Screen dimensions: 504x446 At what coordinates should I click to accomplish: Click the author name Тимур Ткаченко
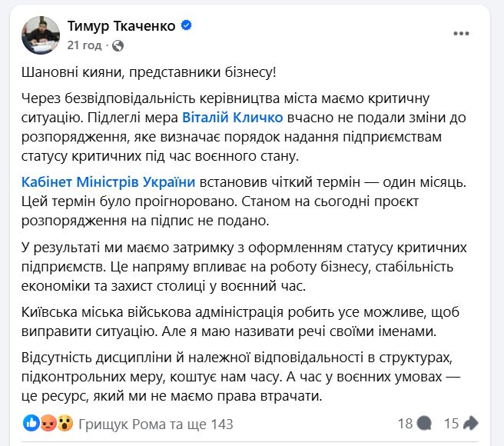123,25
